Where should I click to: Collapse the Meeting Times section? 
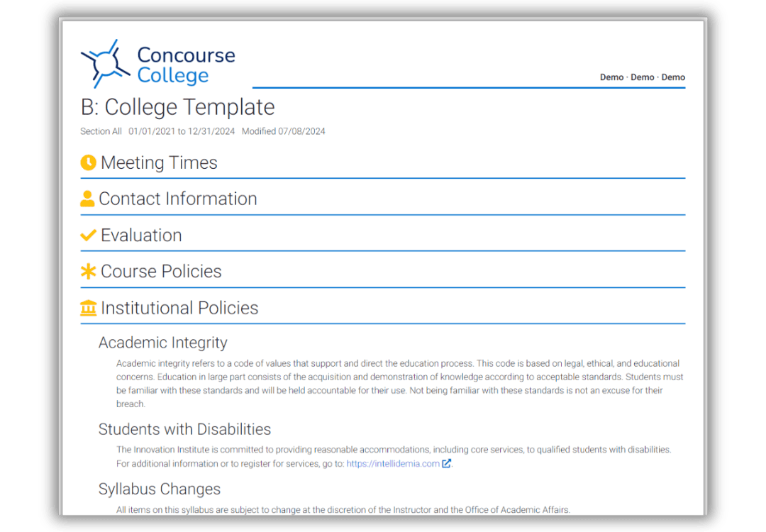tap(159, 162)
